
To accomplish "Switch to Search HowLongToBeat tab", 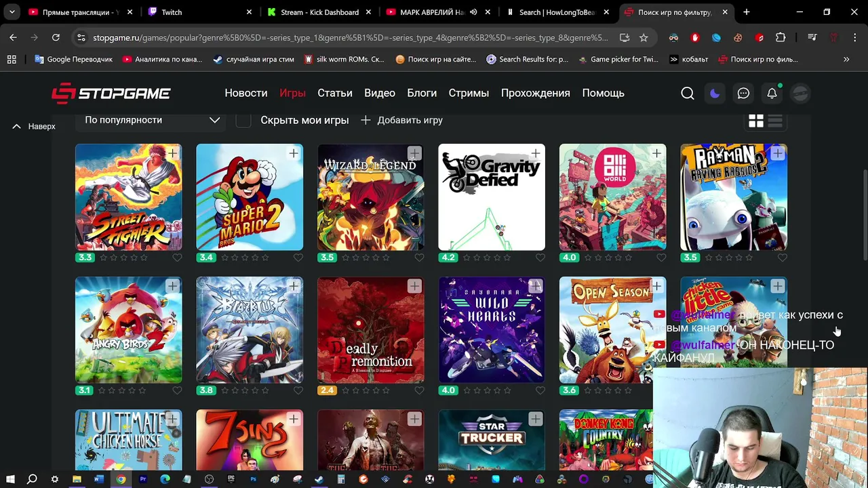I will coord(558,12).
